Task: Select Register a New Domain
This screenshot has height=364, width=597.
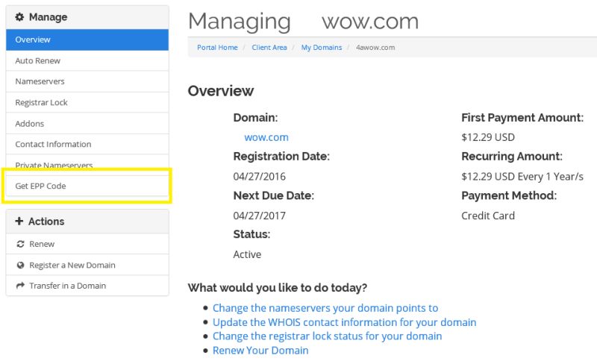Action: coord(87,265)
